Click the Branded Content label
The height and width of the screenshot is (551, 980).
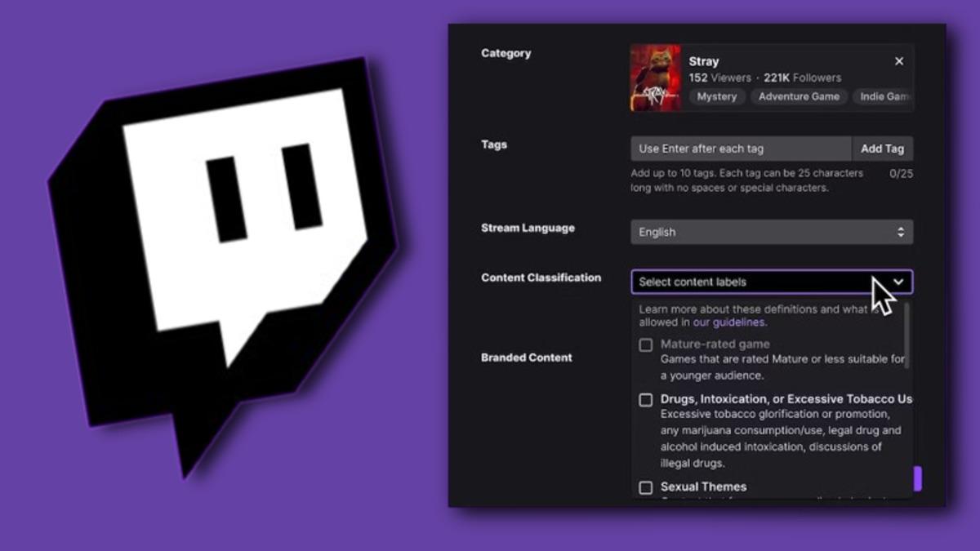point(526,358)
